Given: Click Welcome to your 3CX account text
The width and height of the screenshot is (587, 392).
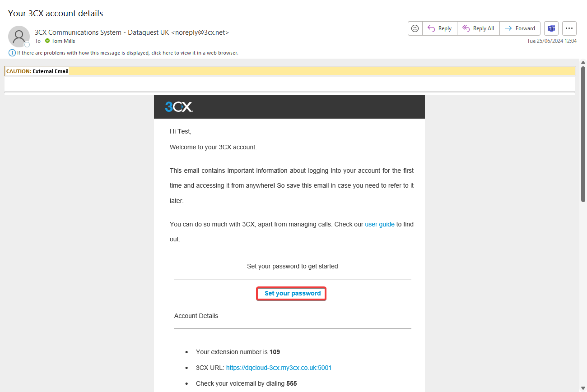Looking at the screenshot, I should (x=213, y=147).
